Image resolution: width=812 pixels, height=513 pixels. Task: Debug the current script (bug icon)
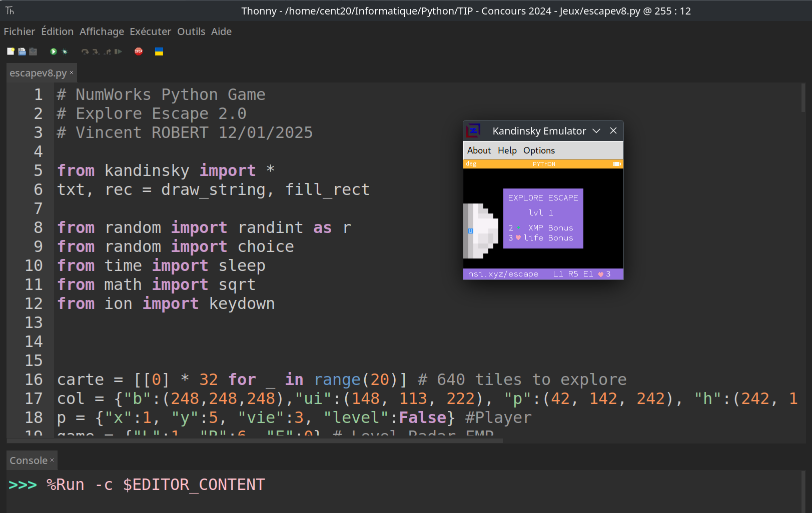click(x=65, y=51)
